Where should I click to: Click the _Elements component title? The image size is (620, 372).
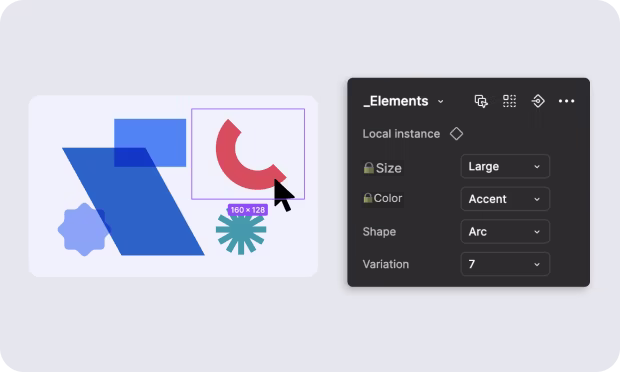tap(395, 101)
